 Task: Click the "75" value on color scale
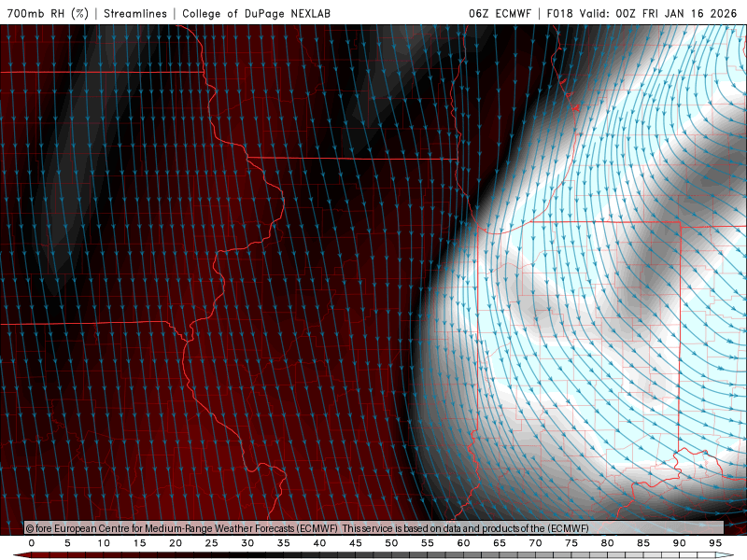(x=571, y=543)
